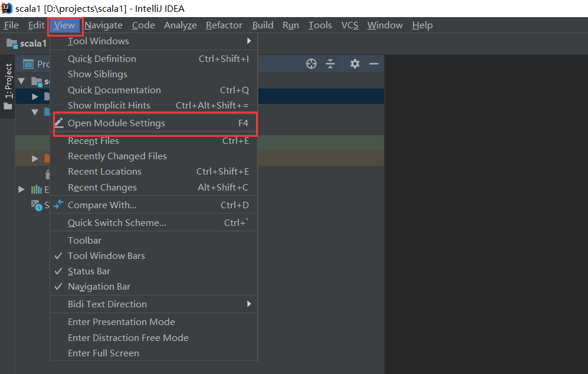The height and width of the screenshot is (374, 588).
Task: Select Recent Changes entry
Action: (154, 187)
